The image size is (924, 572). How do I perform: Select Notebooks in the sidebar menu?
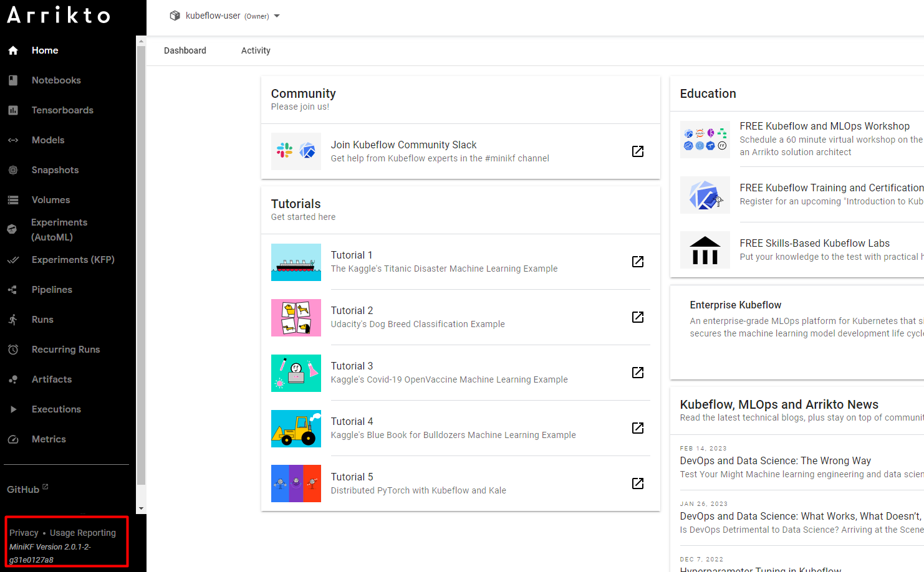click(56, 80)
